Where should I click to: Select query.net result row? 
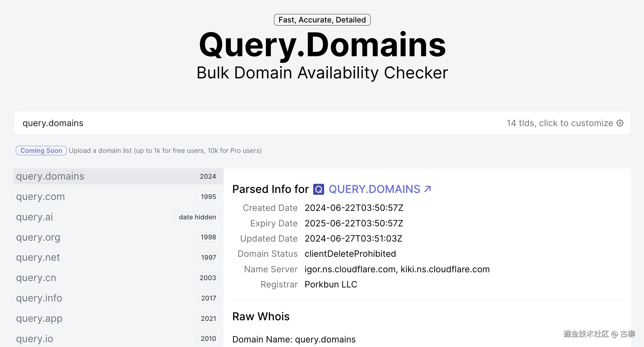[38, 257]
